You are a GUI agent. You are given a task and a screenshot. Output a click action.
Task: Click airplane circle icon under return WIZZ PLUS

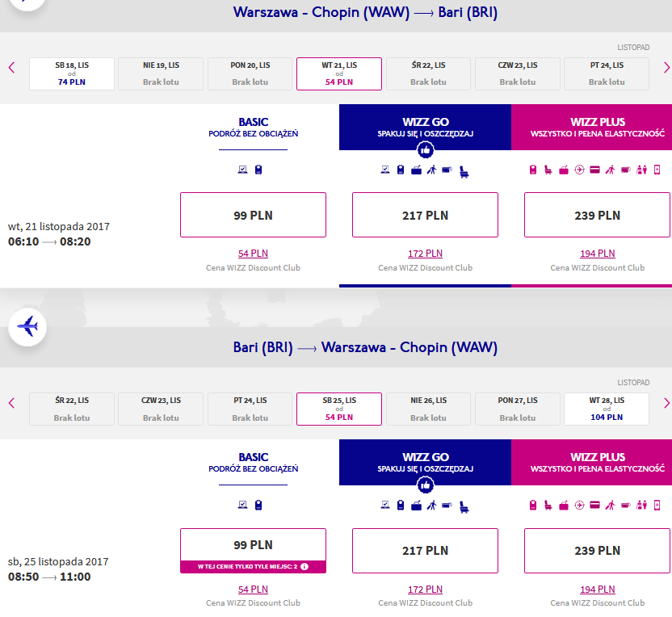pos(579,506)
